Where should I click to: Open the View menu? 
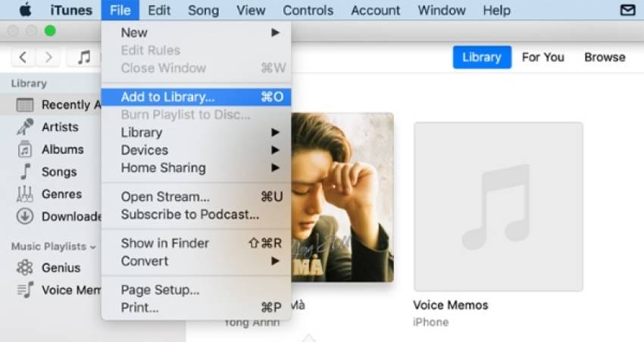(251, 10)
